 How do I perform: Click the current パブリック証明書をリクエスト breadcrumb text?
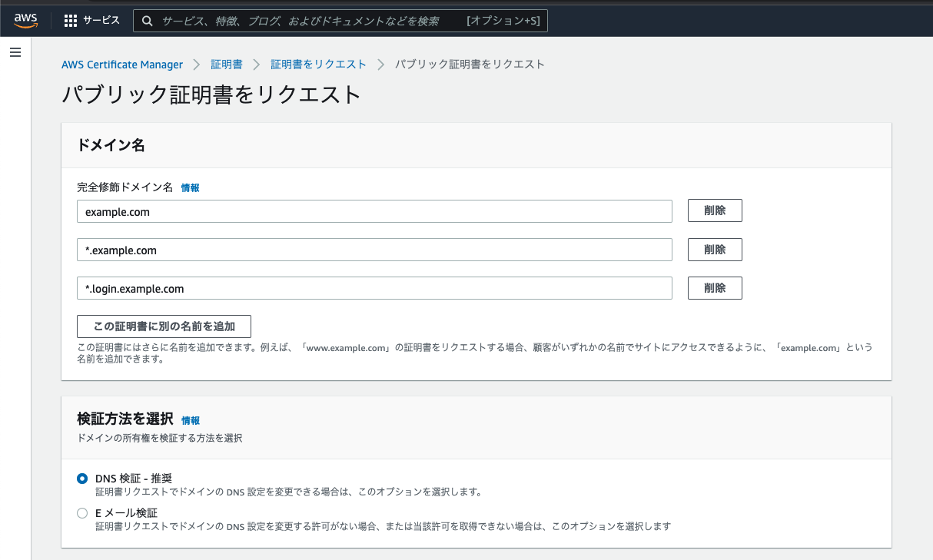(x=470, y=65)
